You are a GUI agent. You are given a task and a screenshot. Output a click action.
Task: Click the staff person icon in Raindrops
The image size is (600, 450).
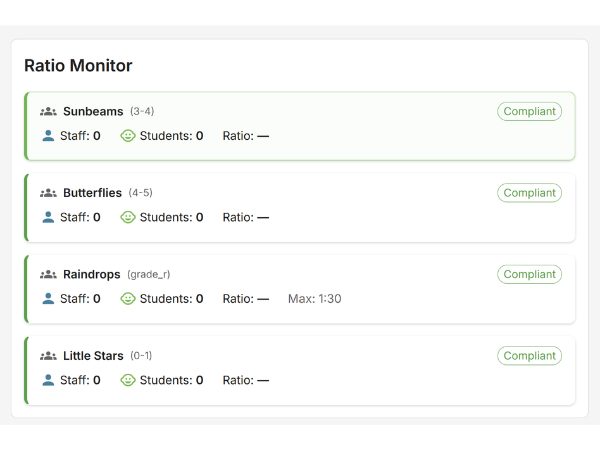tap(48, 298)
